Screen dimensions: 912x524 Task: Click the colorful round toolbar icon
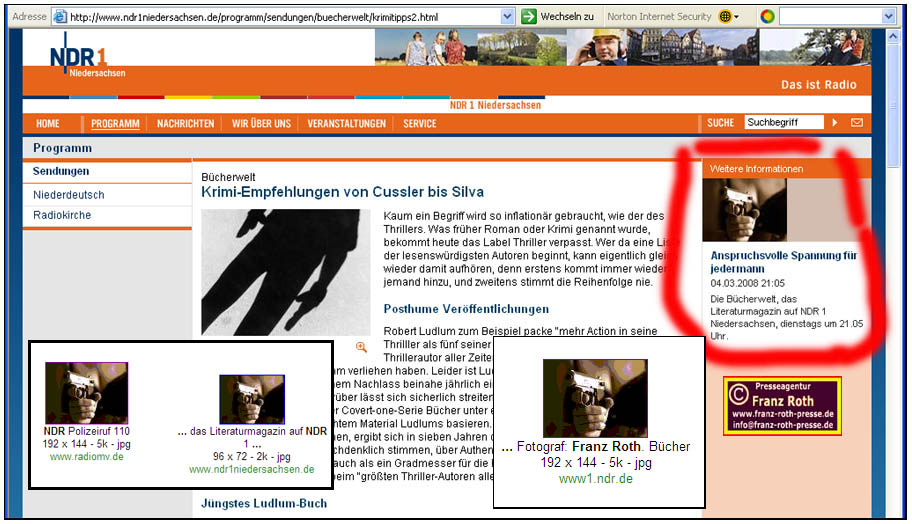pyautogui.click(x=767, y=17)
